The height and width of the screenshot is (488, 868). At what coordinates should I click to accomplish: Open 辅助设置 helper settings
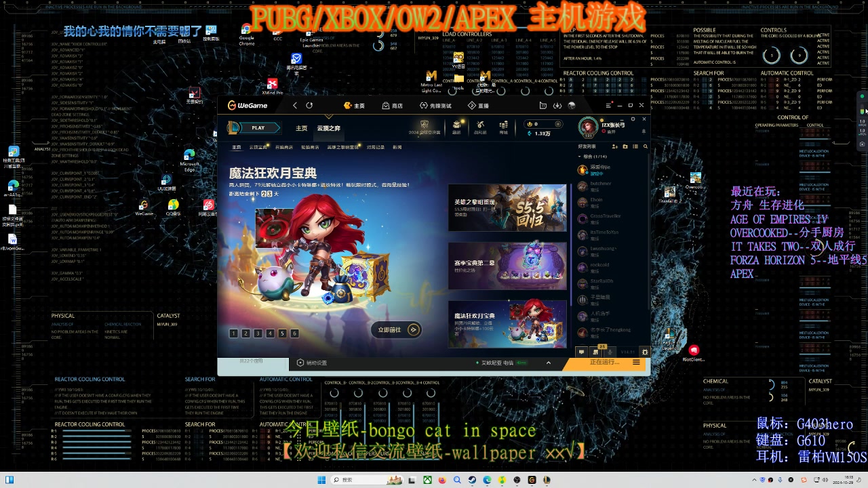[312, 363]
